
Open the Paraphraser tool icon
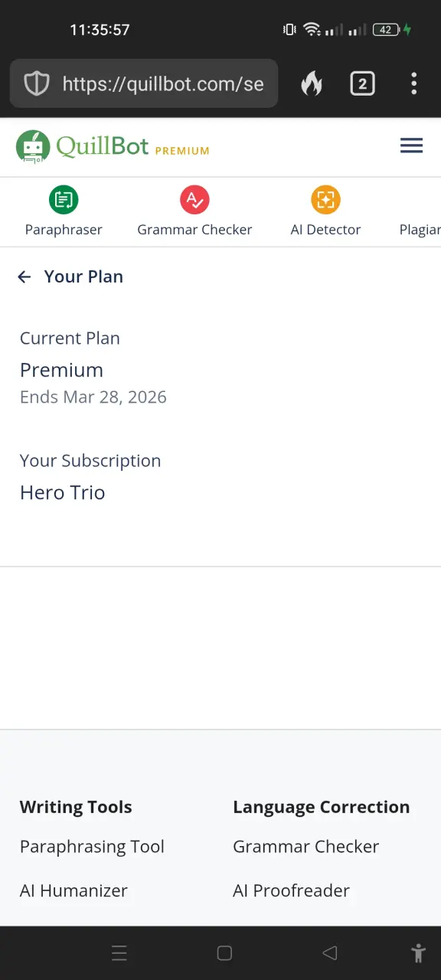[x=64, y=200]
